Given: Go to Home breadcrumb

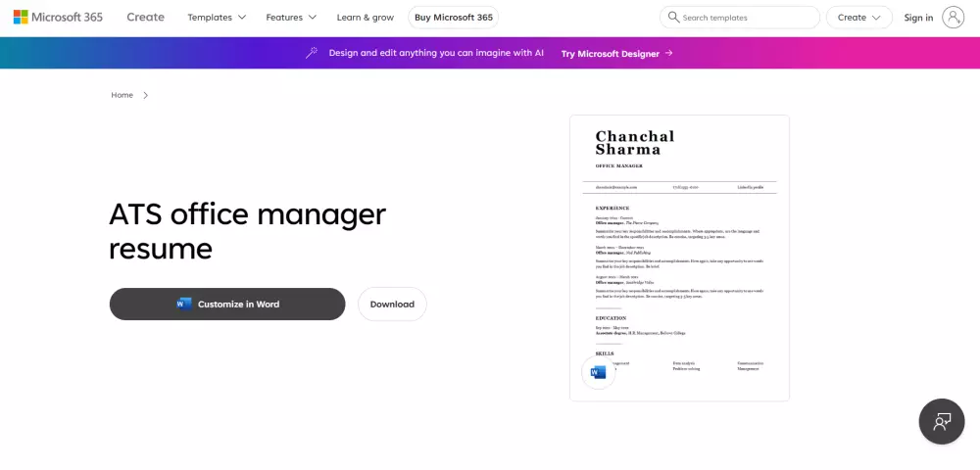Looking at the screenshot, I should (x=122, y=95).
